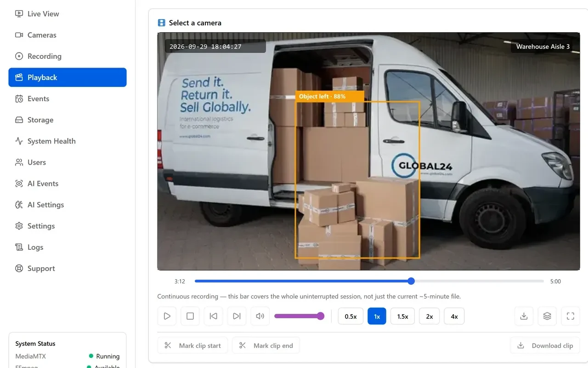588x368 pixels.
Task: Set playback speed to 1x
Action: pos(377,316)
